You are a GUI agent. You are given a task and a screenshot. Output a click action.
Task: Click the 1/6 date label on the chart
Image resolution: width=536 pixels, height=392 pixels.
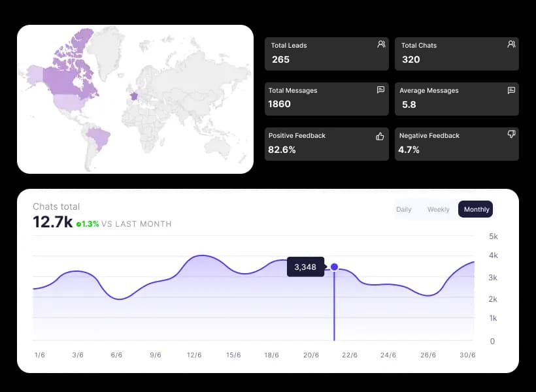point(40,355)
